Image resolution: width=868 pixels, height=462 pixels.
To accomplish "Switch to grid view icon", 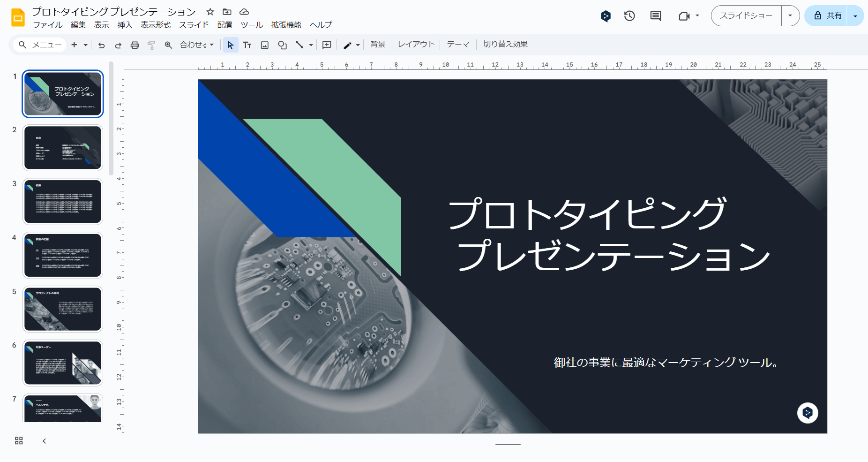I will [19, 441].
